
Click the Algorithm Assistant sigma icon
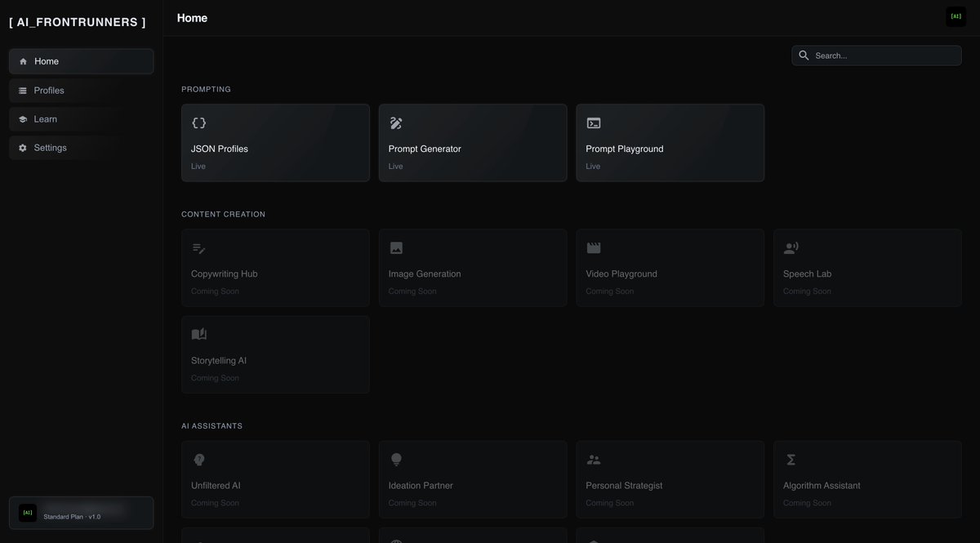coord(791,460)
